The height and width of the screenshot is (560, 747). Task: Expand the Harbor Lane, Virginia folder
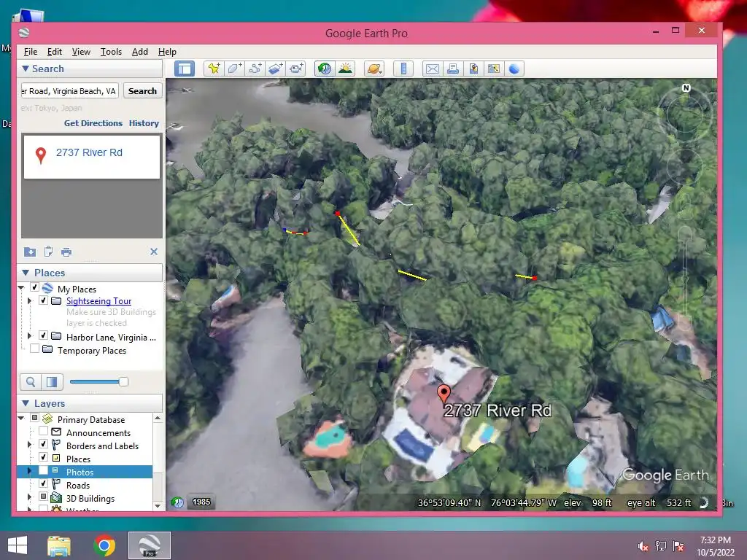point(29,335)
